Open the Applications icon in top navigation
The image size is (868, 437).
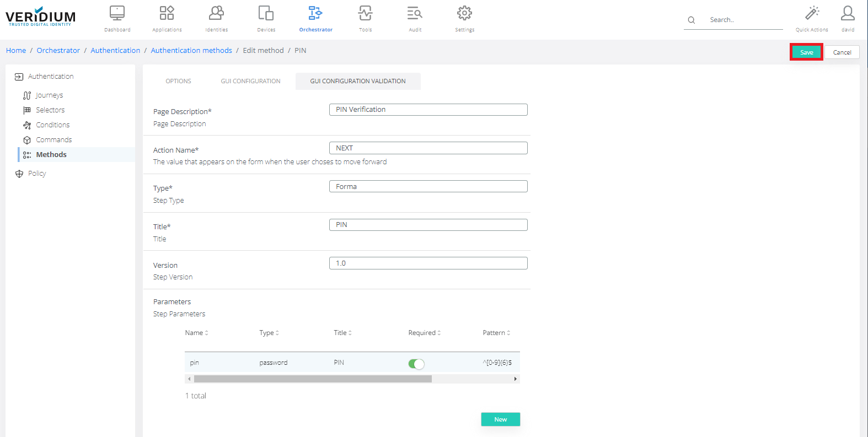click(167, 13)
